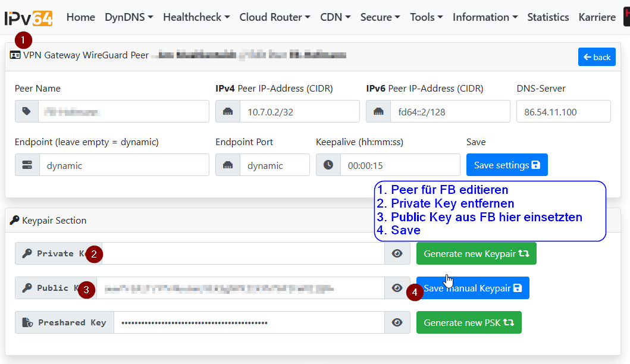Open the Statistics page
This screenshot has width=630, height=364.
pyautogui.click(x=548, y=17)
